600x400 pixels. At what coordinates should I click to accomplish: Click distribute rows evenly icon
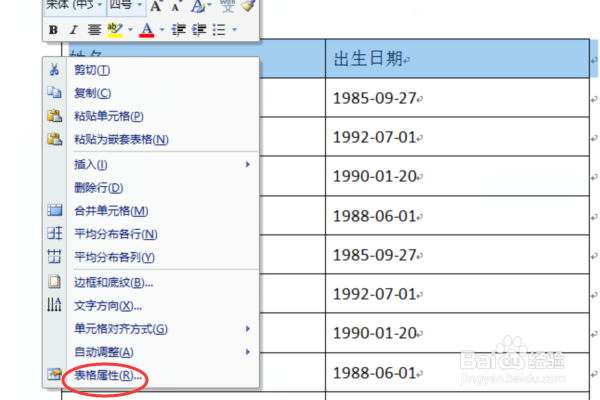(x=54, y=233)
